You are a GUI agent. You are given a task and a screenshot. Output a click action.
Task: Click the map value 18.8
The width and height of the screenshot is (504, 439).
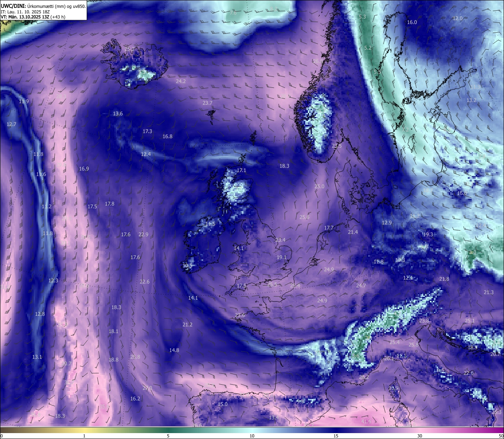point(113,359)
